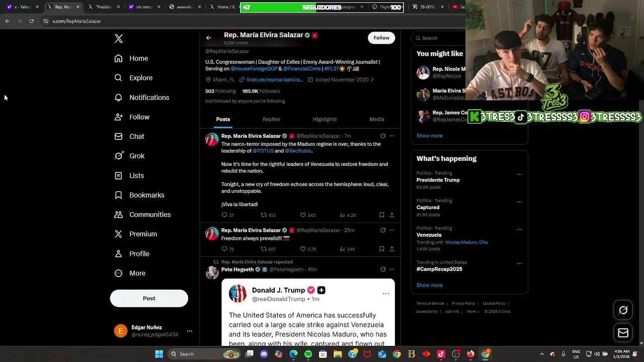Open linktr.ee/repmariaelvira link
The height and width of the screenshot is (362, 644).
(x=275, y=79)
